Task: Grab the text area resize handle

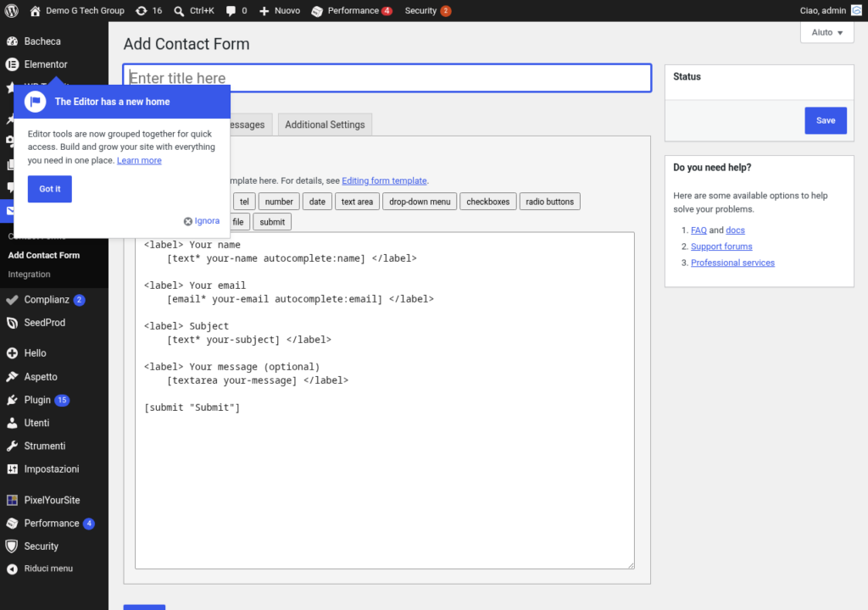Action: pos(631,565)
